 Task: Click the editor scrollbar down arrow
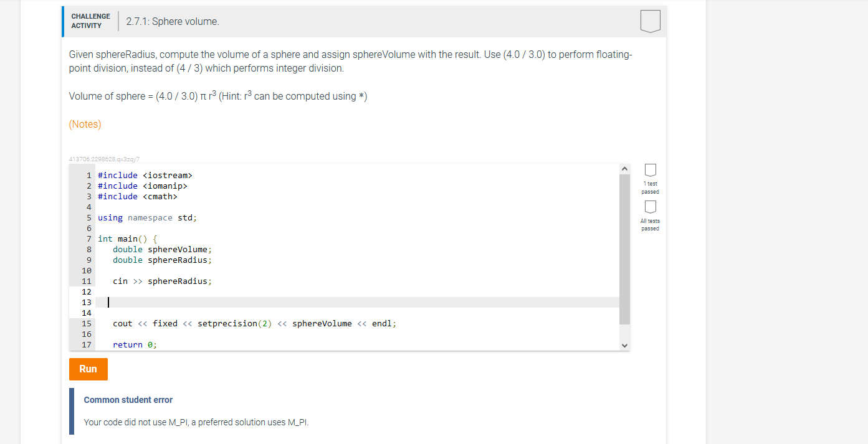coord(624,344)
